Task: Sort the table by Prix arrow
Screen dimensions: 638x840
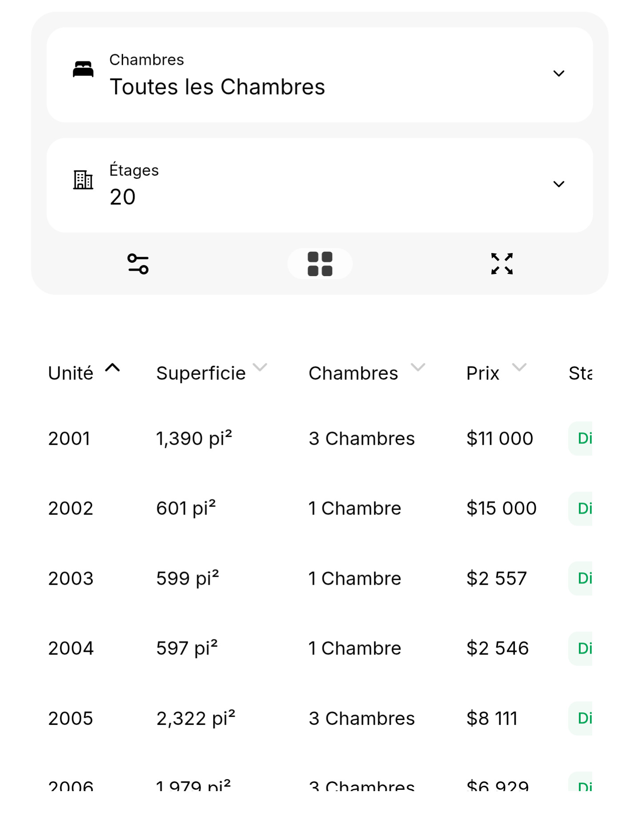Action: [x=519, y=367]
